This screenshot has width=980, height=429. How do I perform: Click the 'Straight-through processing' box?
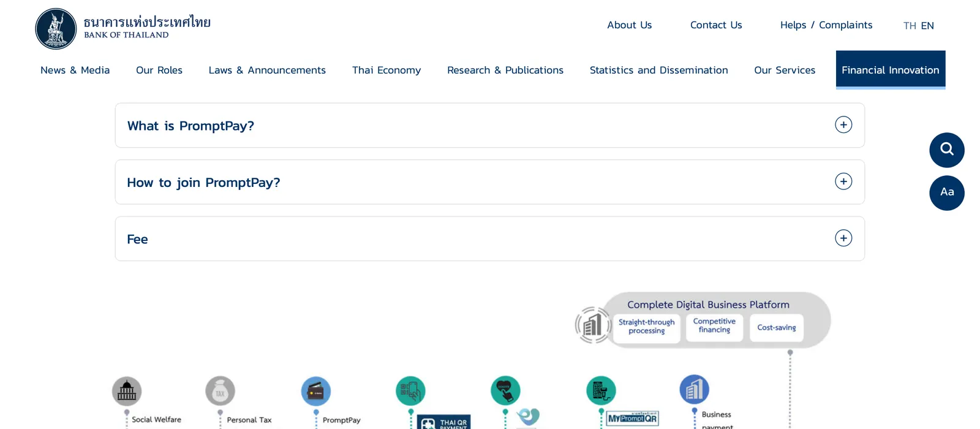(x=647, y=327)
